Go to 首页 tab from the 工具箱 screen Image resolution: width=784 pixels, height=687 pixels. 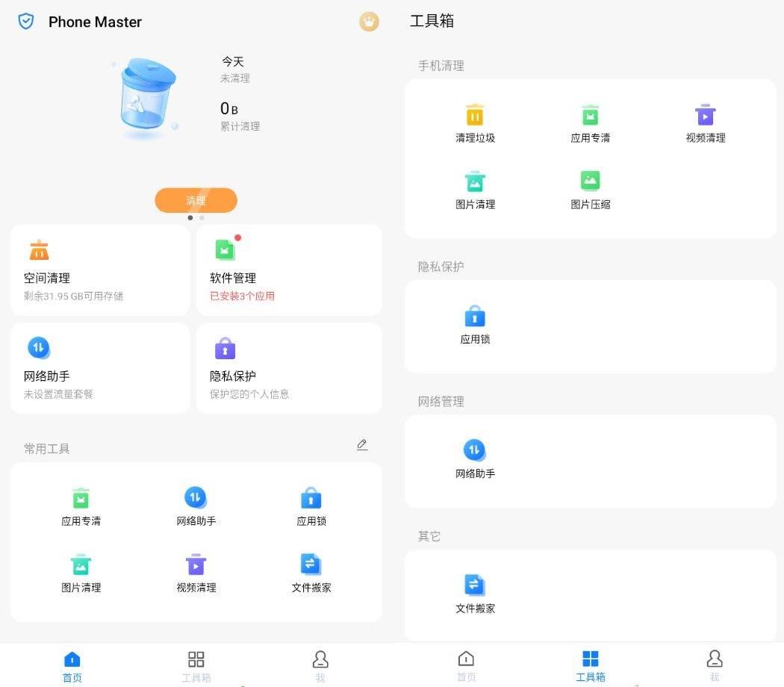pos(466,665)
